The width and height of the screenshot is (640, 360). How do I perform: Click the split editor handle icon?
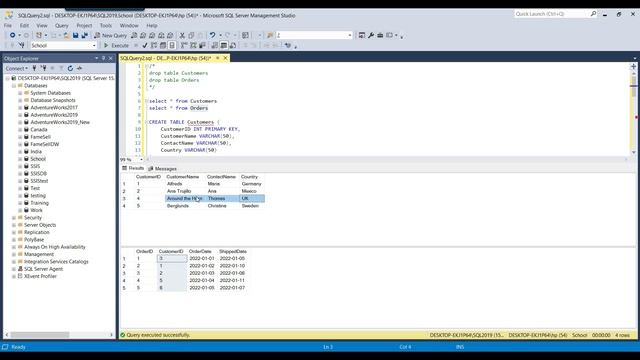[633, 66]
